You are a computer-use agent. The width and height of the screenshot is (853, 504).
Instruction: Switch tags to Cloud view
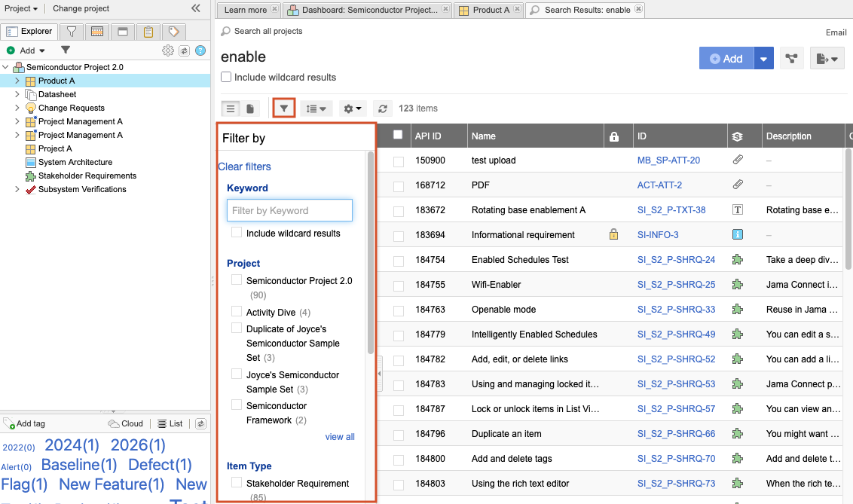pyautogui.click(x=126, y=423)
